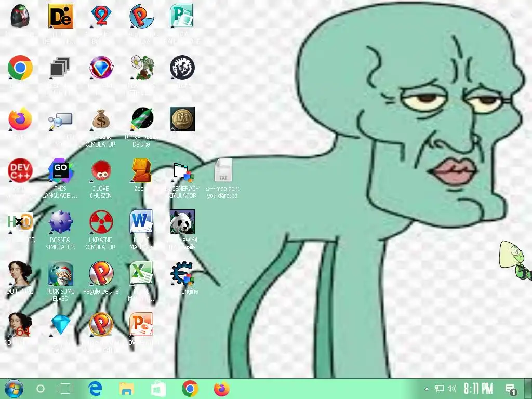532x399 pixels.
Task: Open Action Center notifications icon
Action: pos(511,390)
